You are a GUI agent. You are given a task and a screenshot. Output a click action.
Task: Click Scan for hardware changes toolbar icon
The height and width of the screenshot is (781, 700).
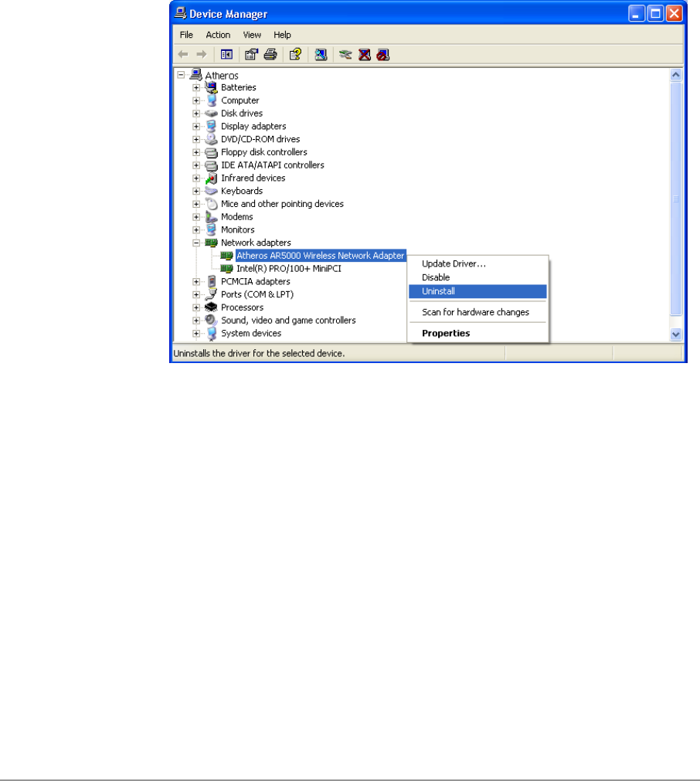coord(321,54)
